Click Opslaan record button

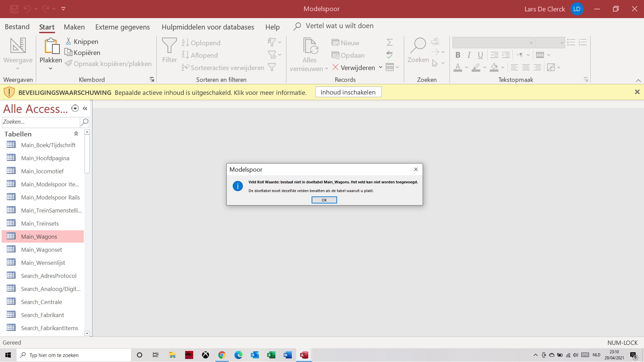(348, 55)
